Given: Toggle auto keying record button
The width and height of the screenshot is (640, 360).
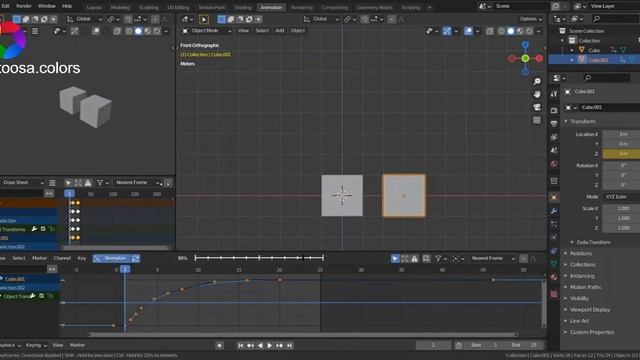Looking at the screenshot, I should coord(219,345).
